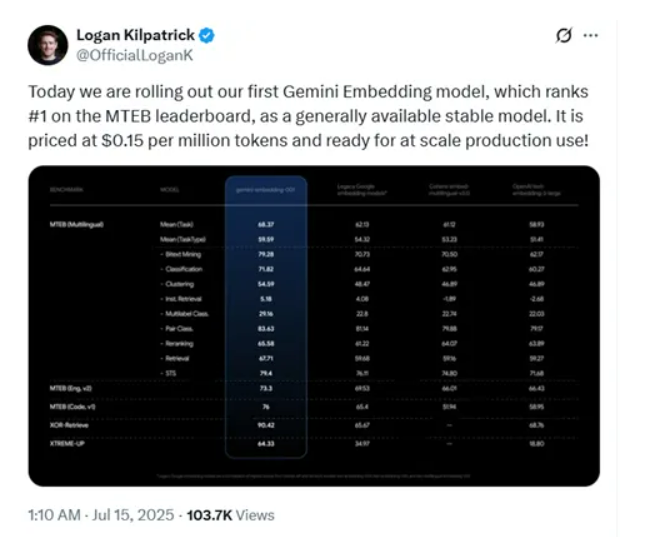This screenshot has width=658, height=537.
Task: Click the Grok explain-post icon
Action: coord(564,36)
